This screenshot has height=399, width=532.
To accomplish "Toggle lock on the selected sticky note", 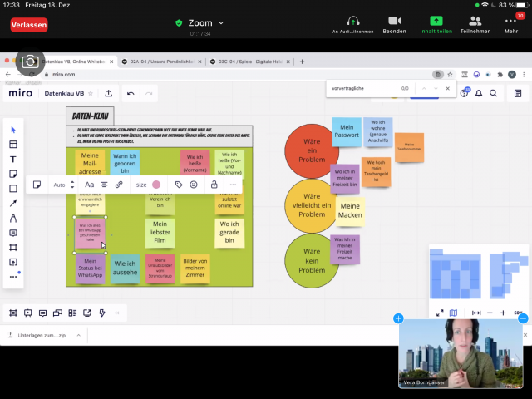I will pyautogui.click(x=214, y=185).
